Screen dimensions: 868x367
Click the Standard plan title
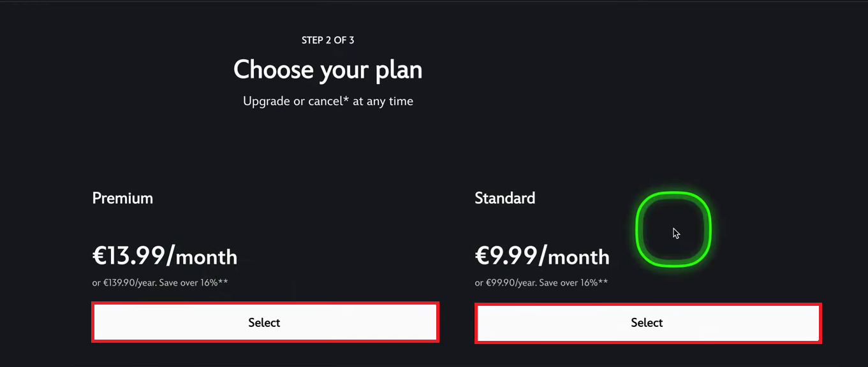[x=505, y=198]
